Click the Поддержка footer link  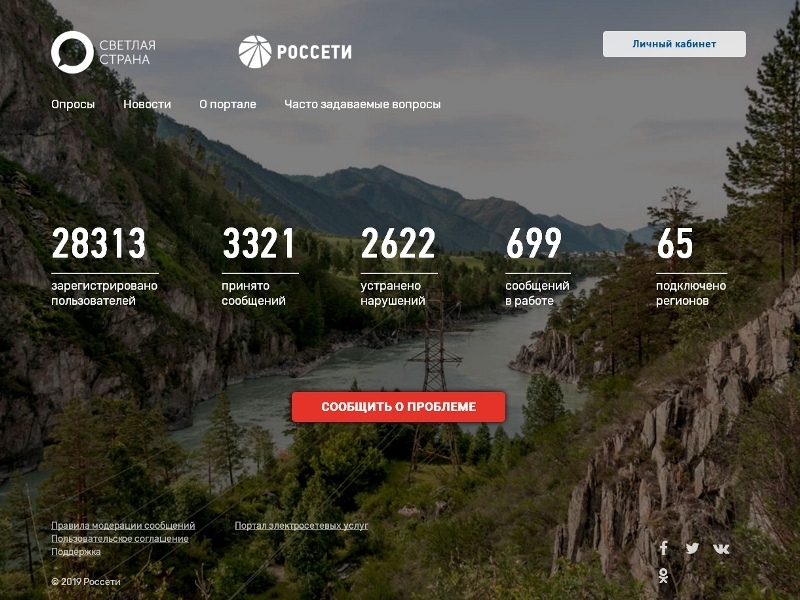tap(76, 552)
